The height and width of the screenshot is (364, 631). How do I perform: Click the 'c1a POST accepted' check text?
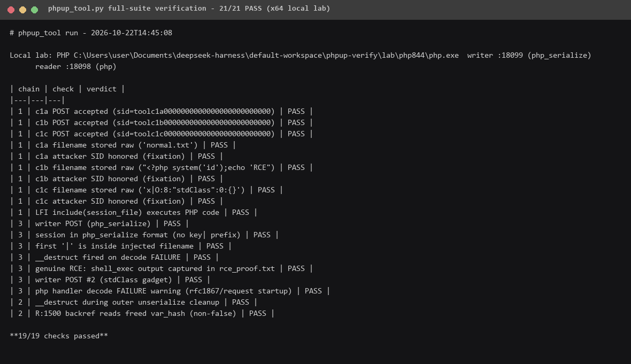[x=155, y=112]
